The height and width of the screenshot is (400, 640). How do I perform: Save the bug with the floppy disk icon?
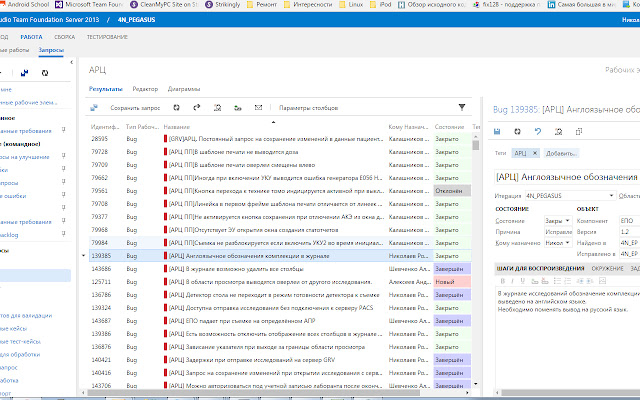pos(497,131)
